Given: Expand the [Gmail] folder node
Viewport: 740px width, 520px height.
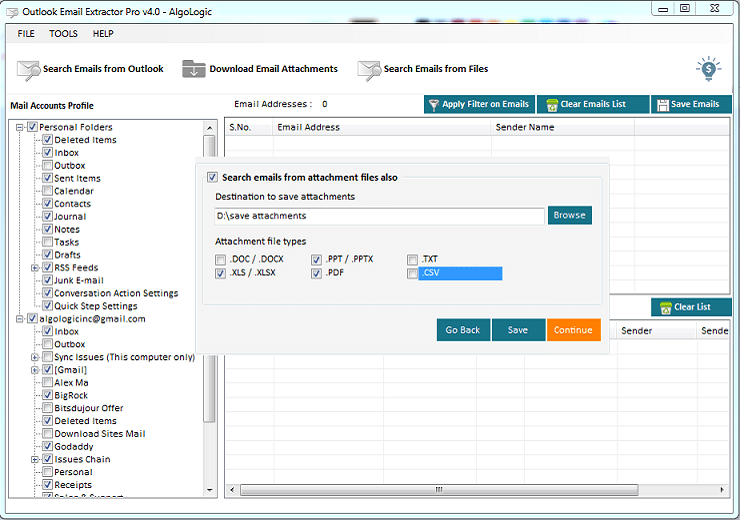Looking at the screenshot, I should [x=35, y=370].
